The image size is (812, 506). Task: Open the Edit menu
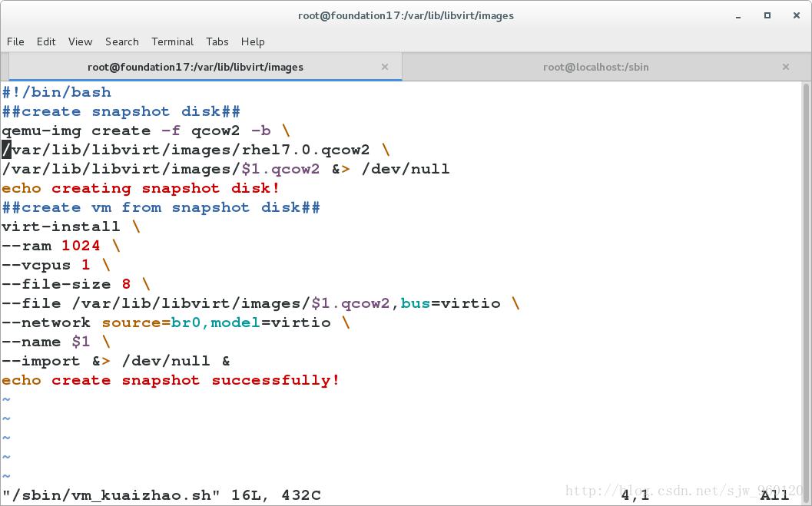coord(46,41)
